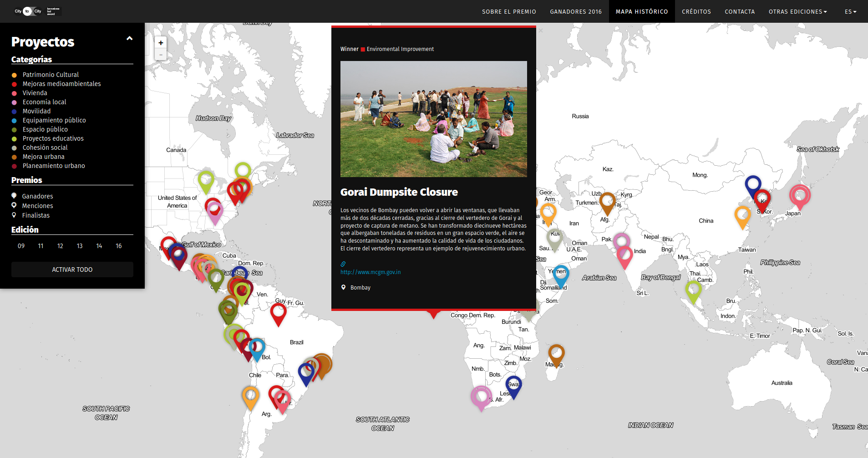
Task: Collapse the Proyectos panel with chevron
Action: 130,39
